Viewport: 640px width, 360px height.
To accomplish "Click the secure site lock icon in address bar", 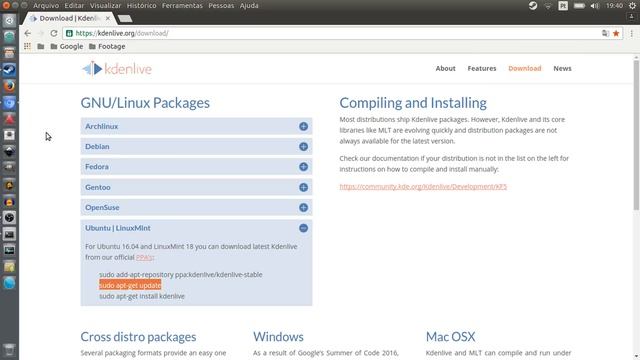I will [69, 33].
